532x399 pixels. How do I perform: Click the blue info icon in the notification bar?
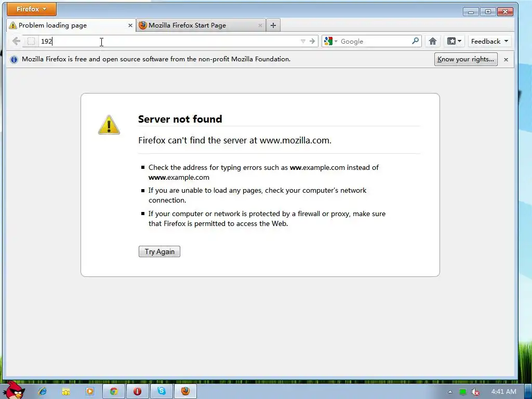14,60
